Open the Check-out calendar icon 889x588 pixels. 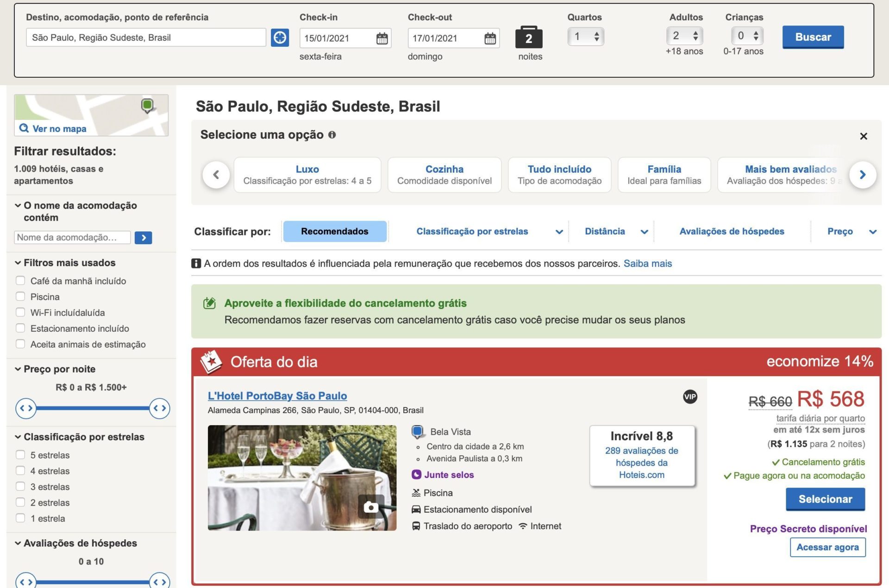(x=490, y=38)
